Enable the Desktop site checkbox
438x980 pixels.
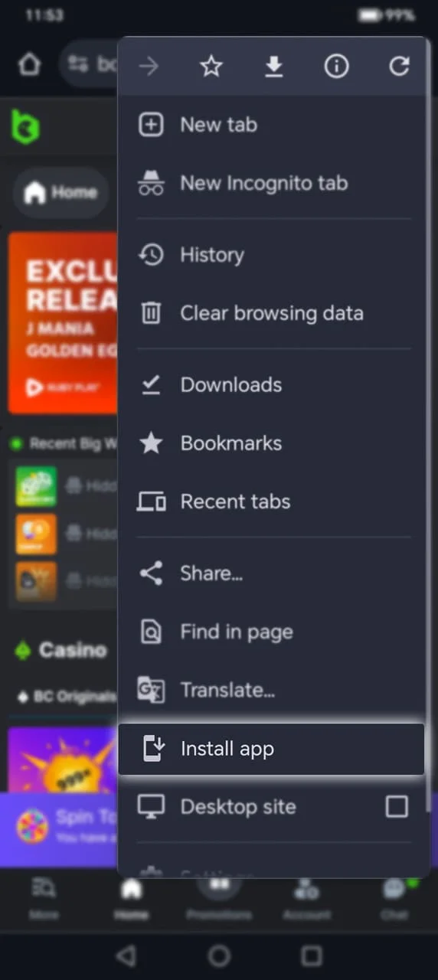pyautogui.click(x=397, y=806)
